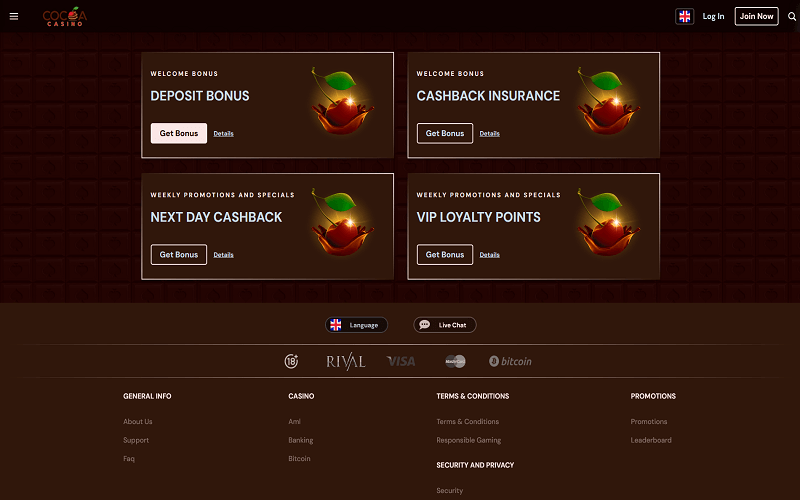
Task: Click the 18+ age restriction icon
Action: point(291,361)
